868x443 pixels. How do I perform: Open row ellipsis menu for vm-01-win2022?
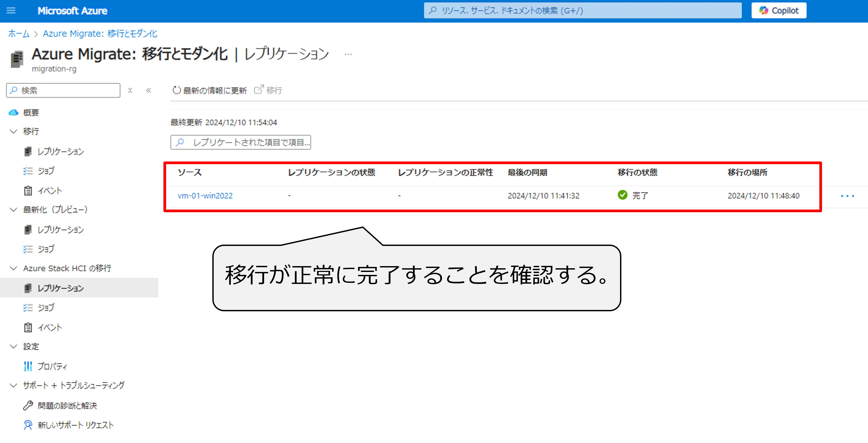click(x=847, y=196)
